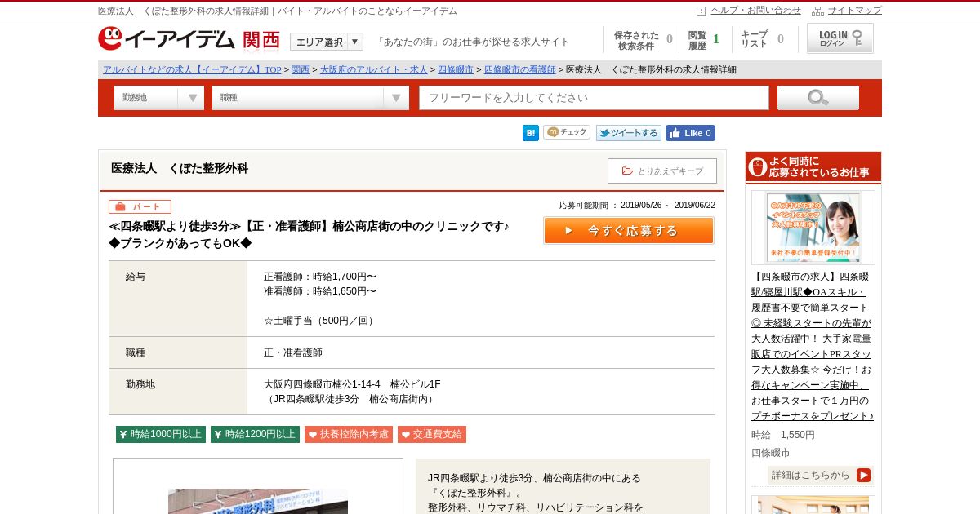Share via Hatena B! bookmark icon
Image resolution: width=980 pixels, height=514 pixels.
click(531, 133)
